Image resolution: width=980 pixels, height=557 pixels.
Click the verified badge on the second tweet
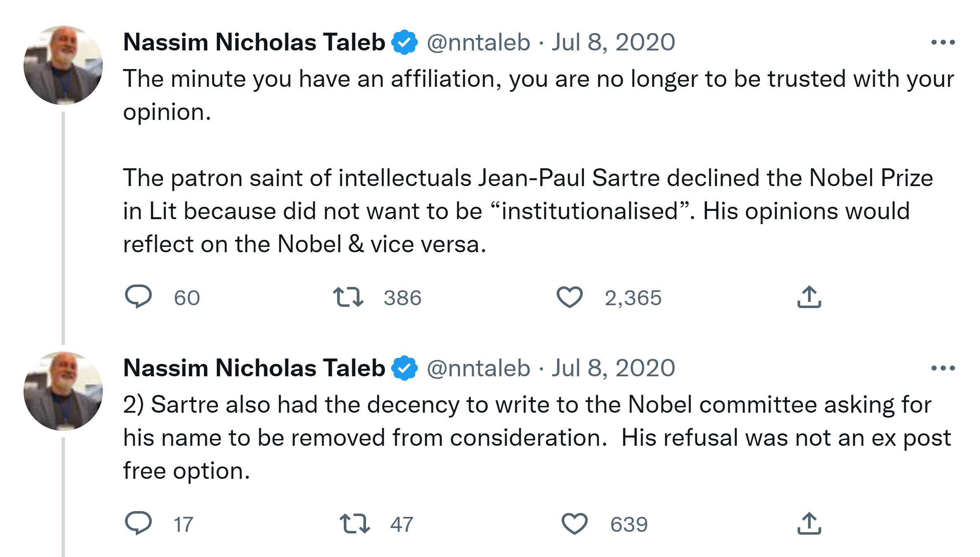pos(404,368)
